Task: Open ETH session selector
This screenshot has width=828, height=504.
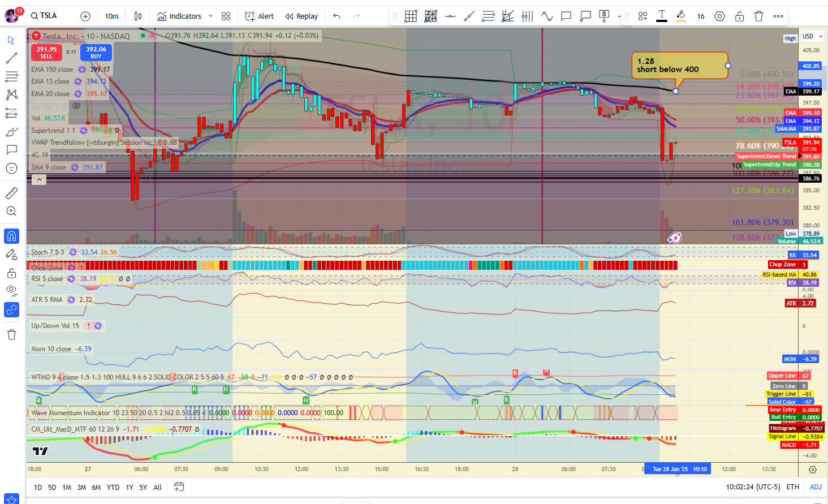Action: click(793, 487)
